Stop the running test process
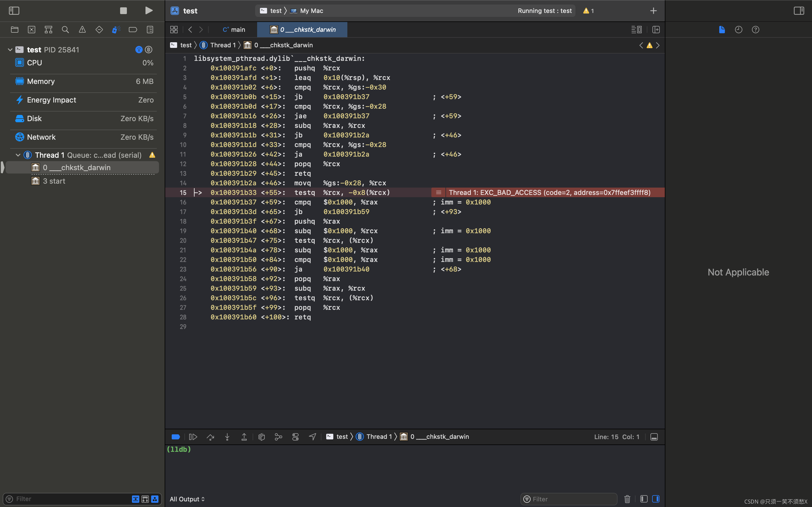The height and width of the screenshot is (507, 812). [123, 11]
